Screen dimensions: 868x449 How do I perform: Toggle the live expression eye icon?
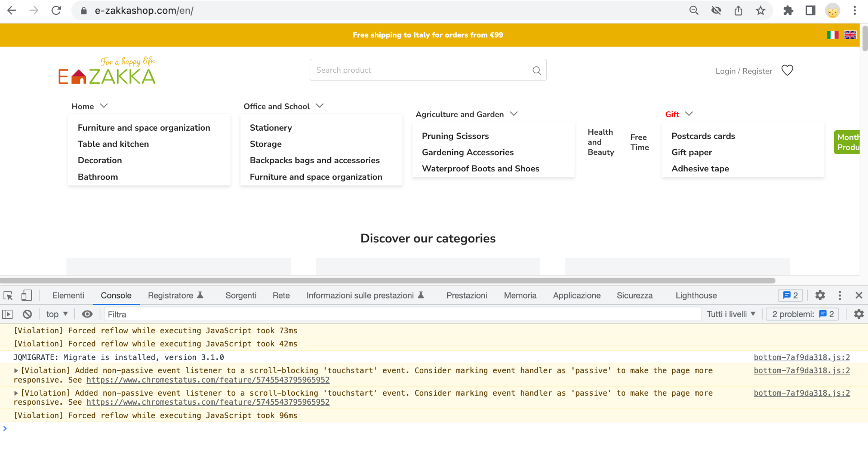[87, 314]
